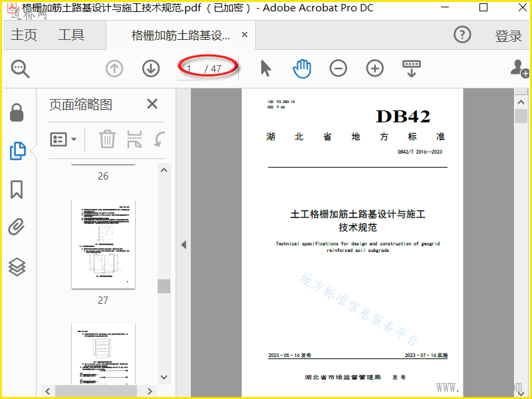
Task: Switch to the 主页 tab
Action: [24, 35]
